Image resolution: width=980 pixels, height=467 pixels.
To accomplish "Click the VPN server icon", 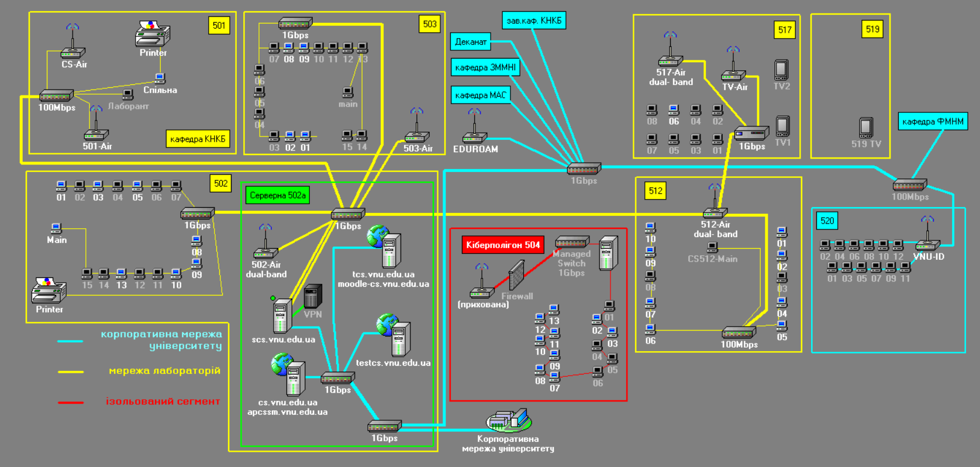I will coord(313,296).
